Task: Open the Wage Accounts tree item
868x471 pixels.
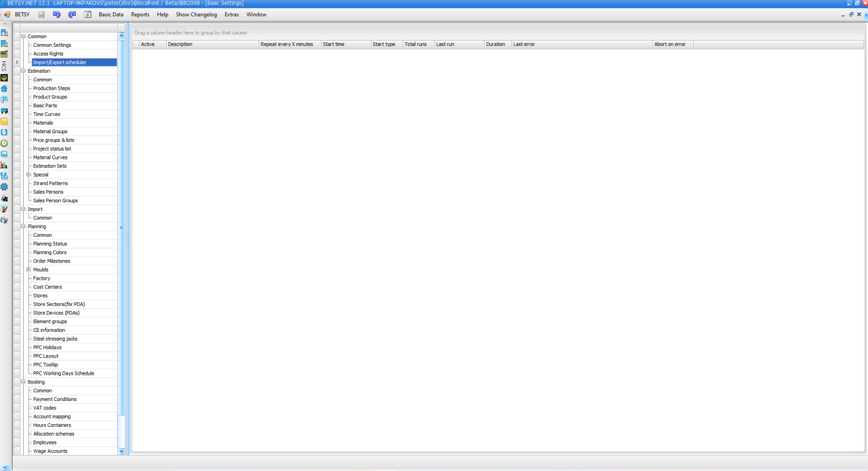Action: pos(50,451)
